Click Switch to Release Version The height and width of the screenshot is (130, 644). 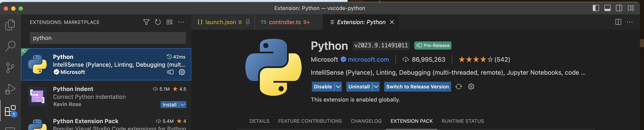[417, 87]
